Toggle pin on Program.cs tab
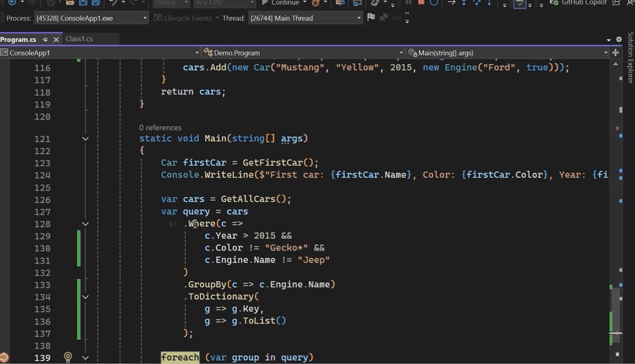635x364 pixels. pyautogui.click(x=45, y=39)
